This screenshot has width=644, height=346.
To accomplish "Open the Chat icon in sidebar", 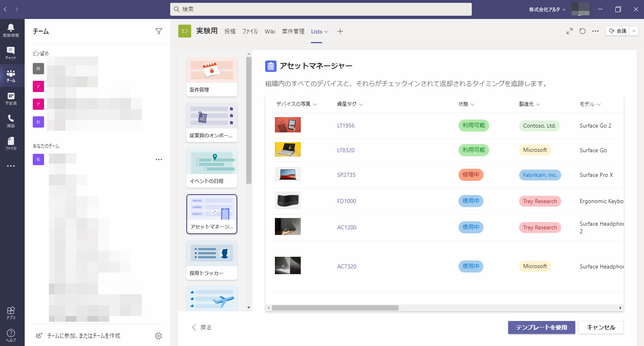I will point(11,52).
